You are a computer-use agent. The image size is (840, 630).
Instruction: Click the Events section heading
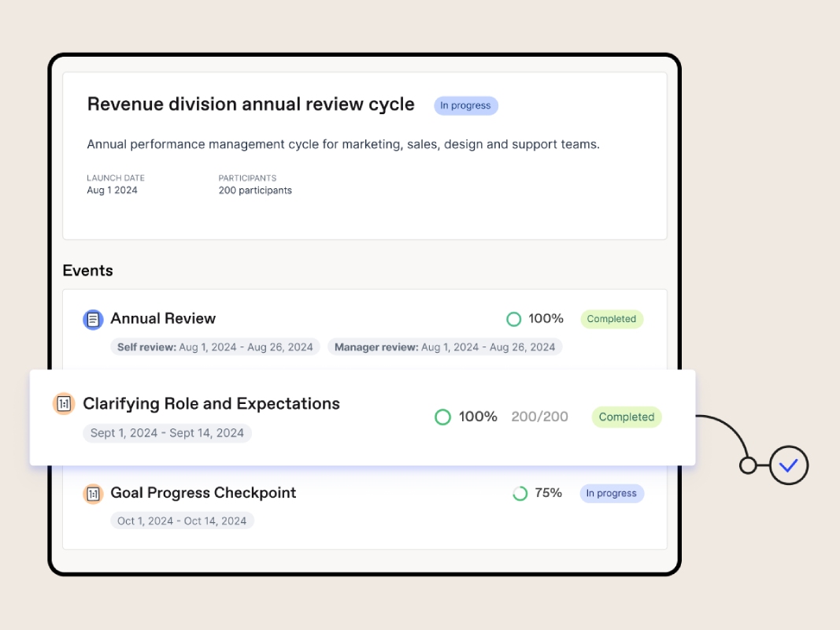point(88,271)
